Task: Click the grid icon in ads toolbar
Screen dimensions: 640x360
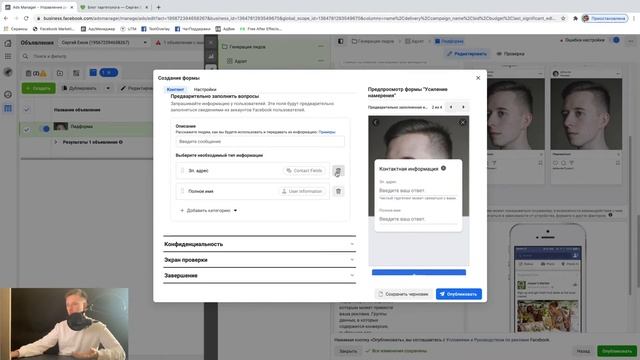Action: [76, 73]
